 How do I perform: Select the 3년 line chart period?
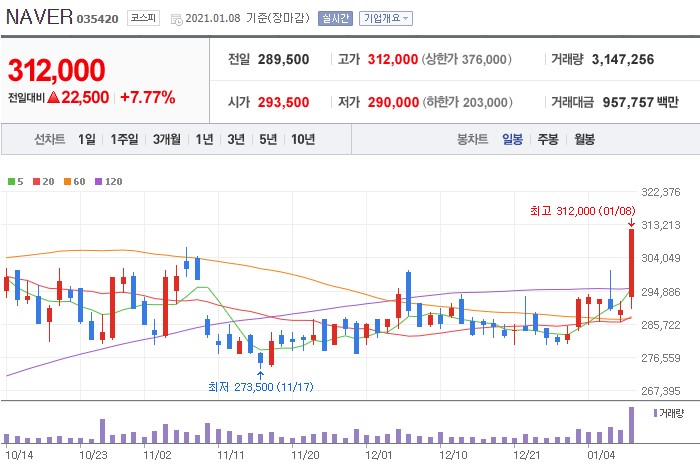pyautogui.click(x=236, y=139)
